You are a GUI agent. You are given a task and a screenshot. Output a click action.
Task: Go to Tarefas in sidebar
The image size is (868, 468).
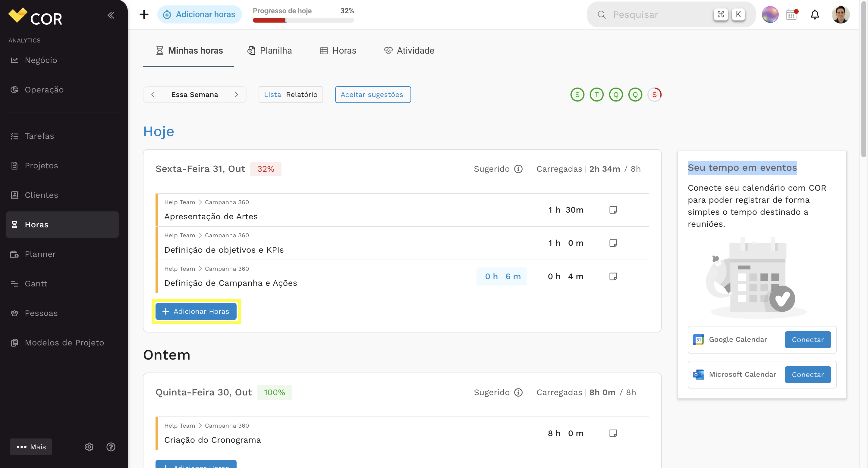[x=62, y=136]
